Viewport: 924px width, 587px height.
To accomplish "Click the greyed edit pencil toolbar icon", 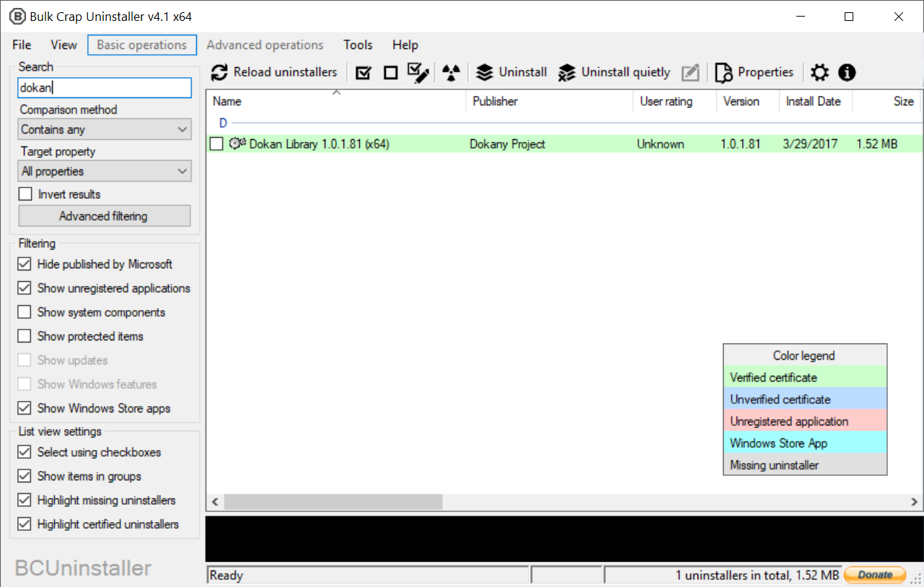I will tap(690, 72).
